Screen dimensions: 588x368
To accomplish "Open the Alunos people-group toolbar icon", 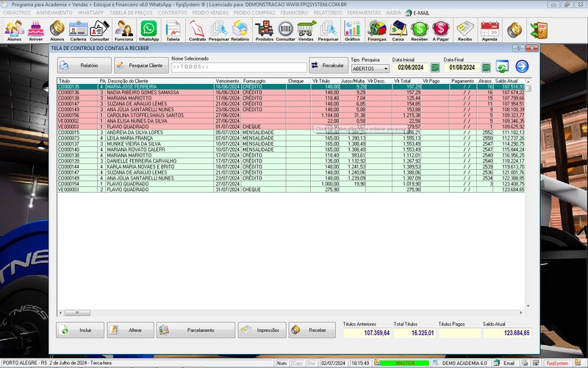I will (x=14, y=30).
